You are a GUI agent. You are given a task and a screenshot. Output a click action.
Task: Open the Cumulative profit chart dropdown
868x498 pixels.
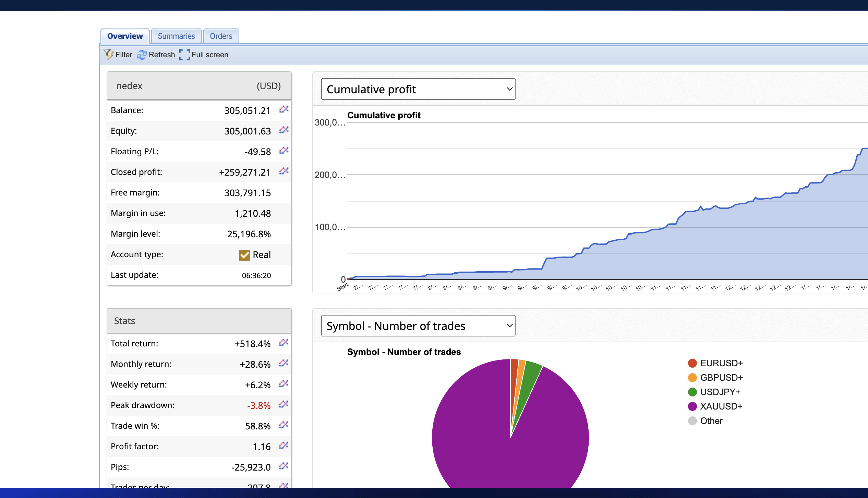click(418, 89)
